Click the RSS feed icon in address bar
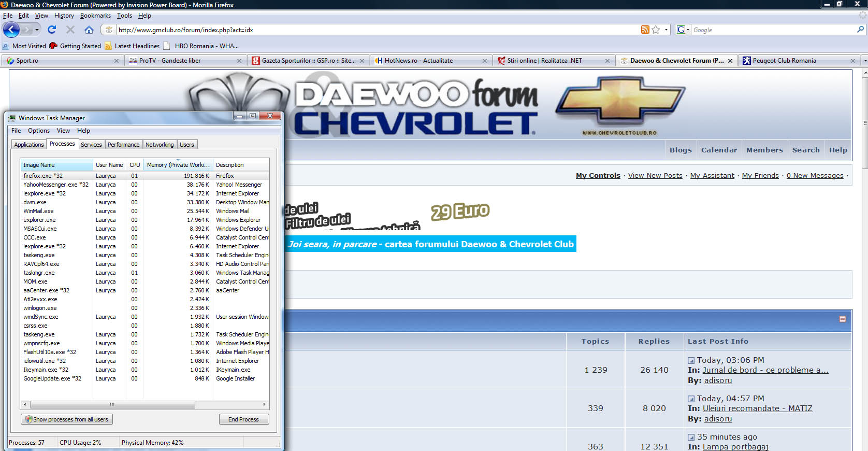Image resolution: width=868 pixels, height=451 pixels. pos(645,30)
